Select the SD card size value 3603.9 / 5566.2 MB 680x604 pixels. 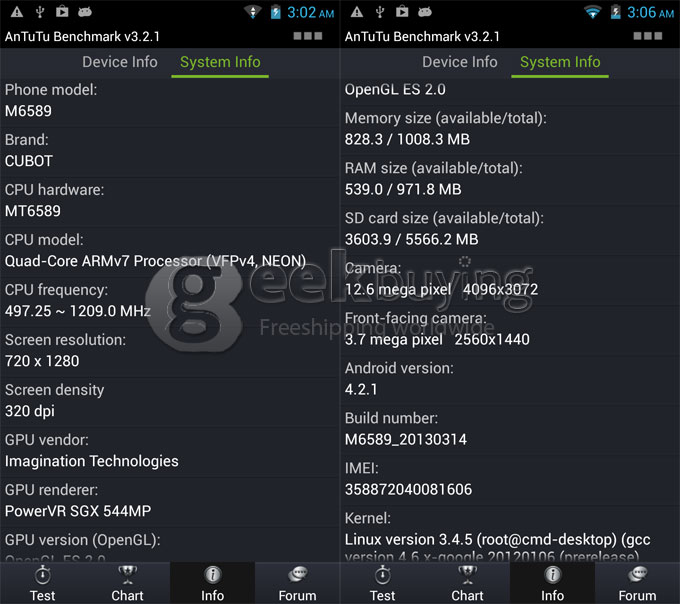pos(412,239)
